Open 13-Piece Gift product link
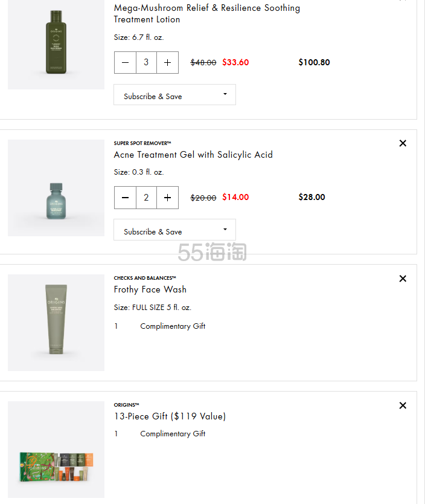Image resolution: width=425 pixels, height=504 pixels. (x=170, y=416)
